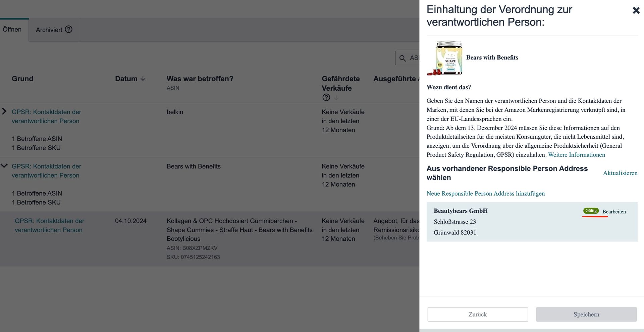
Task: Close the responsible person side panel
Action: [x=636, y=10]
